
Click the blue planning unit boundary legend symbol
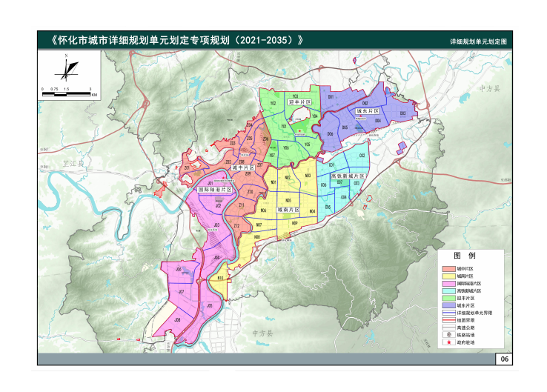click(x=448, y=313)
